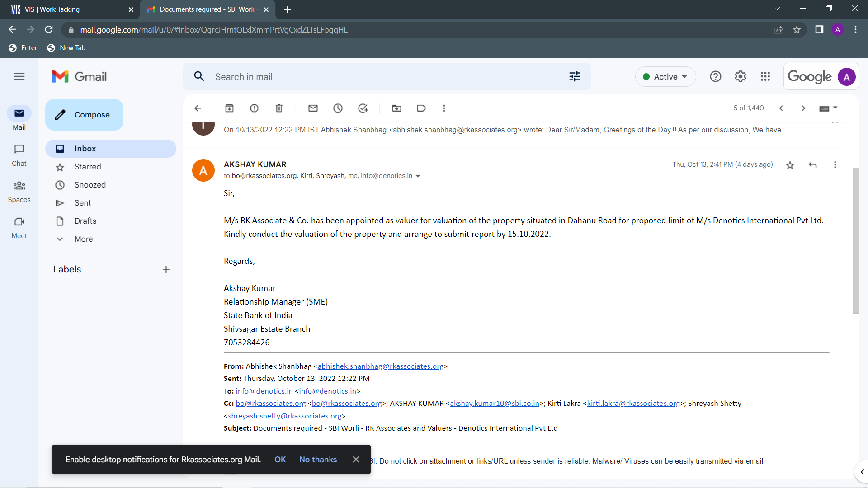
Task: Go to newer conversation arrow
Action: 781,108
